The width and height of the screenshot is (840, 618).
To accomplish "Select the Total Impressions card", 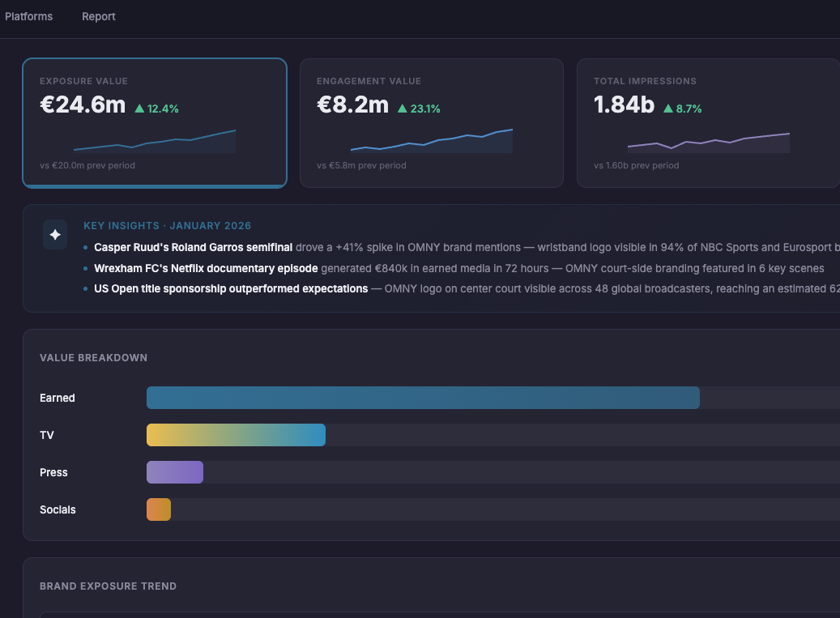I will pos(707,122).
